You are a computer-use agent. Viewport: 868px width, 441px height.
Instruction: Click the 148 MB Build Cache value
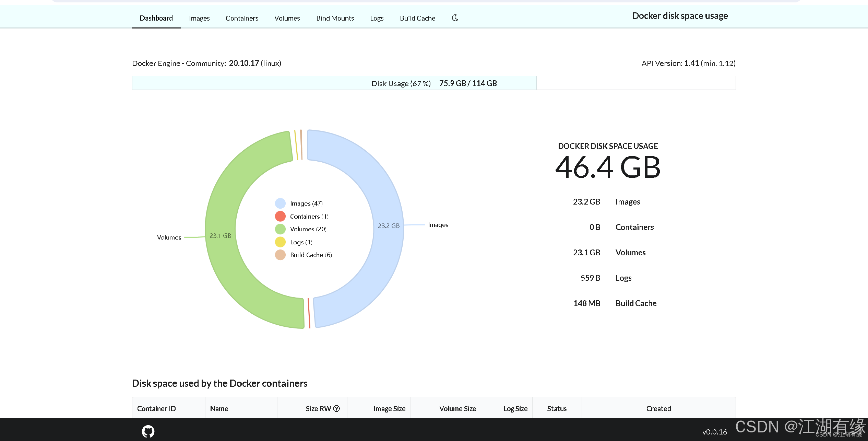586,303
